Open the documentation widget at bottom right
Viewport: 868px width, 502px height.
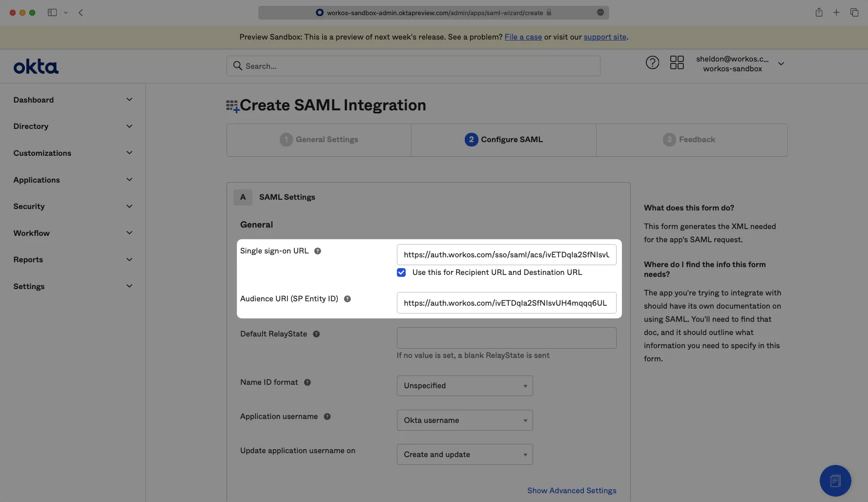(835, 481)
